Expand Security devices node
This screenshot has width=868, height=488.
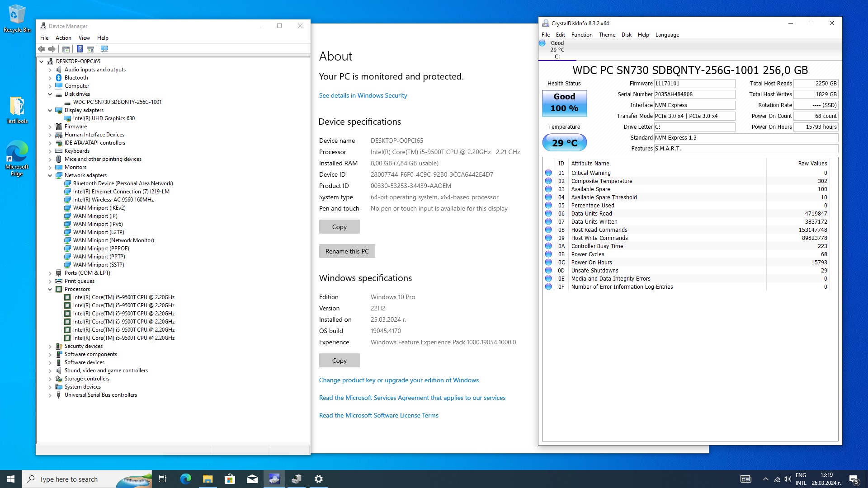[50, 346]
